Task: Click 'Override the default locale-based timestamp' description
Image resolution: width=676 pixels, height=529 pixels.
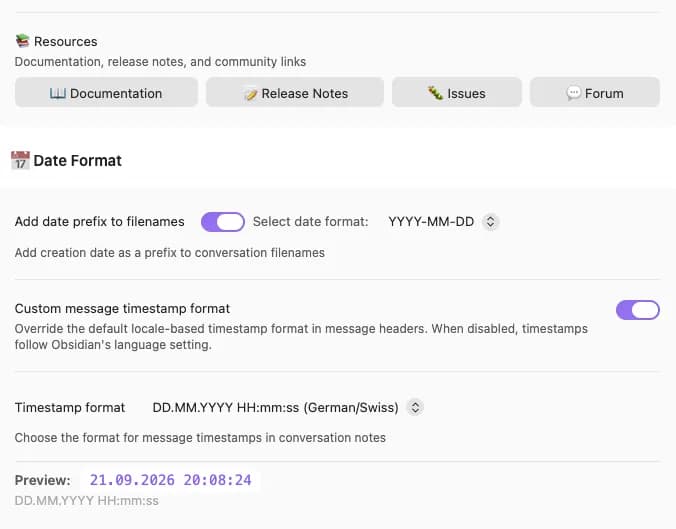Action: [301, 337]
